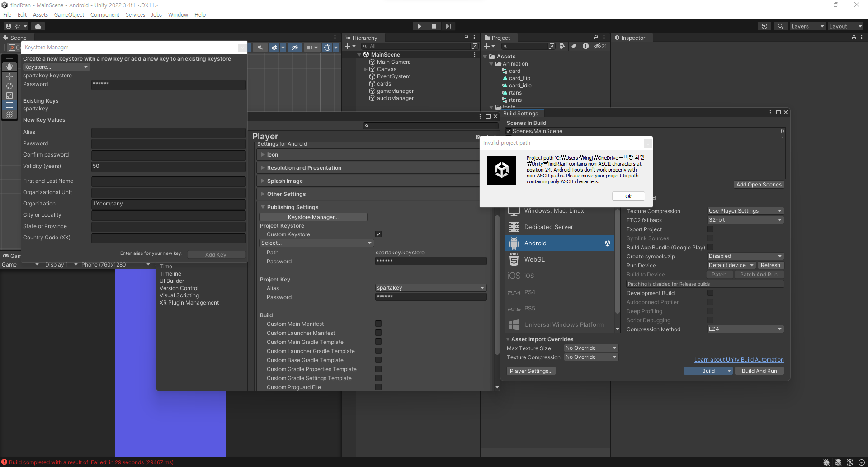The image size is (868, 467).
Task: Check the Custom Proguard File checkbox
Action: tap(378, 387)
